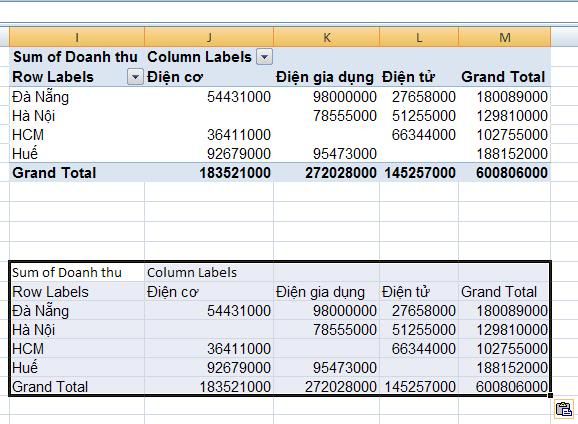Click the fill handle of pasted range

tap(550, 396)
